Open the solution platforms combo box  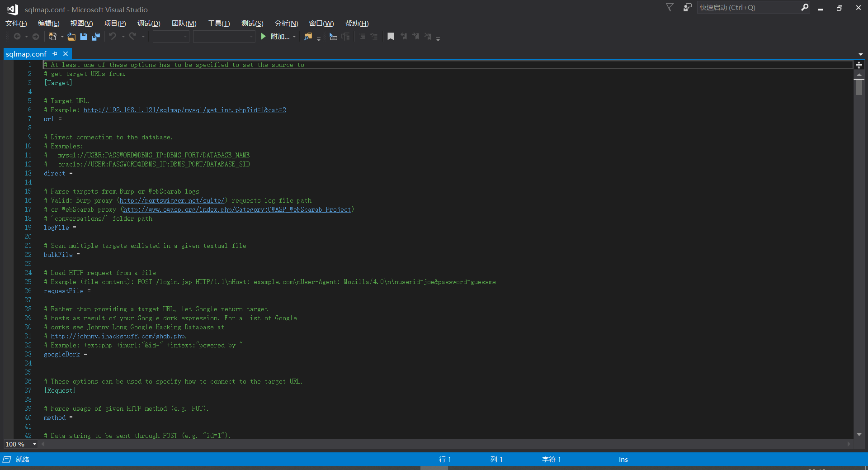click(x=224, y=37)
